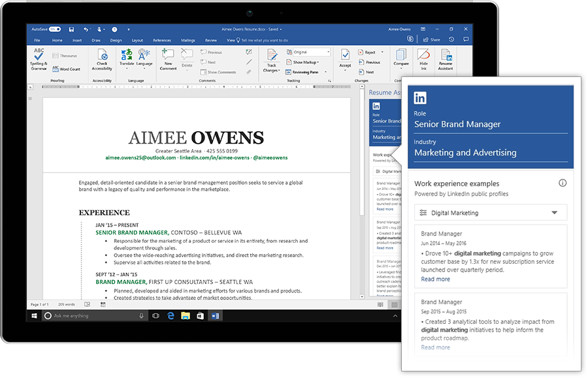Open Microsoft Edge from the taskbar
The width and height of the screenshot is (588, 378).
click(x=171, y=316)
